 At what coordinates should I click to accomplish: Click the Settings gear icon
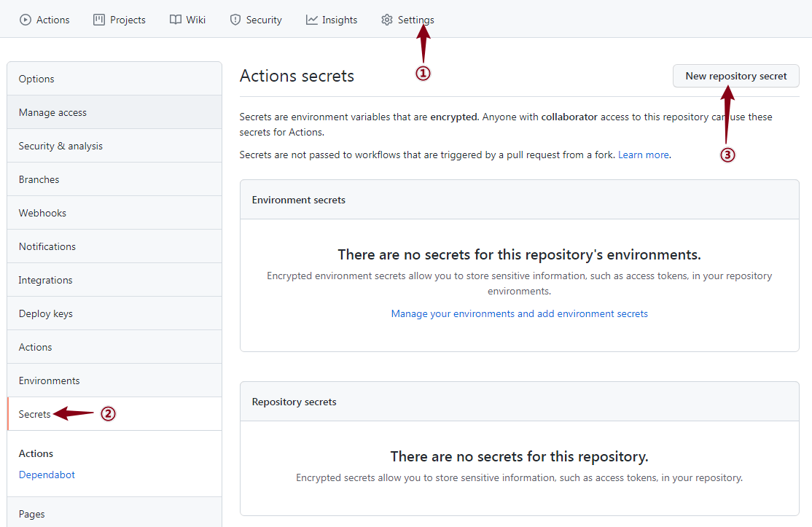click(387, 20)
